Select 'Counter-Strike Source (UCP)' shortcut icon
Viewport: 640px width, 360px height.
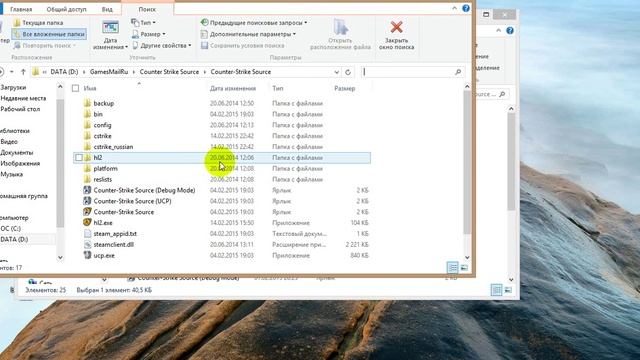(87, 201)
